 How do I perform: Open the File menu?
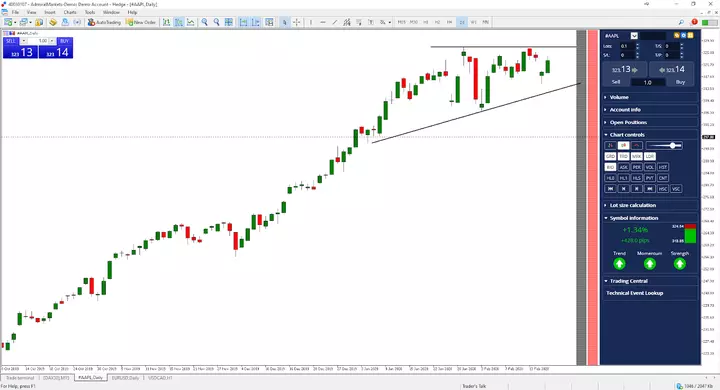click(x=15, y=12)
